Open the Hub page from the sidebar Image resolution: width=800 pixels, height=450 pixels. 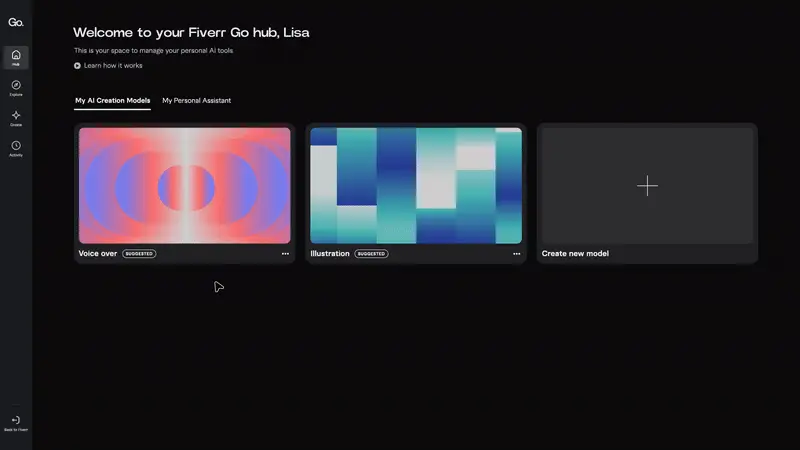16,57
